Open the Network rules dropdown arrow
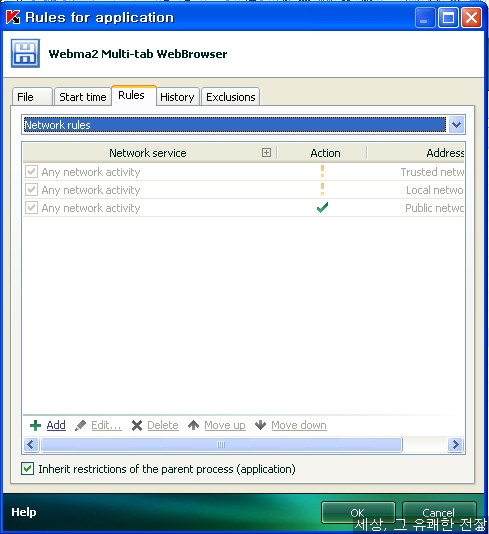This screenshot has width=489, height=534. tap(456, 125)
